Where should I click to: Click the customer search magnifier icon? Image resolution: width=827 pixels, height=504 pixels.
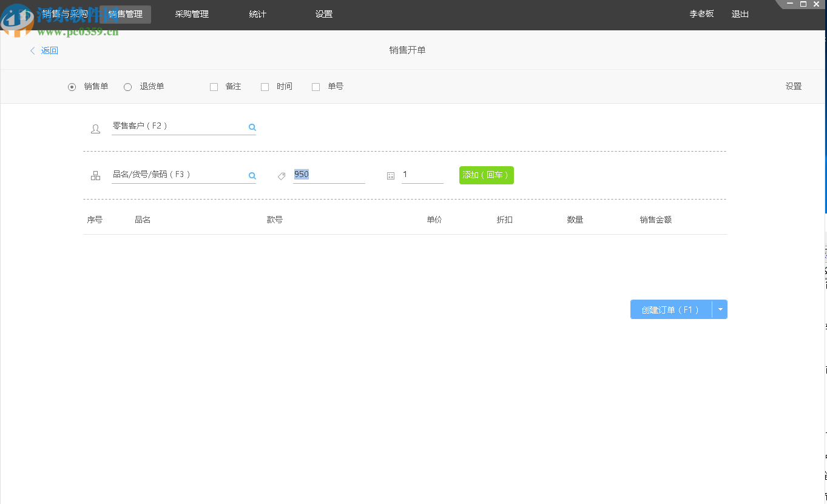[x=252, y=127]
